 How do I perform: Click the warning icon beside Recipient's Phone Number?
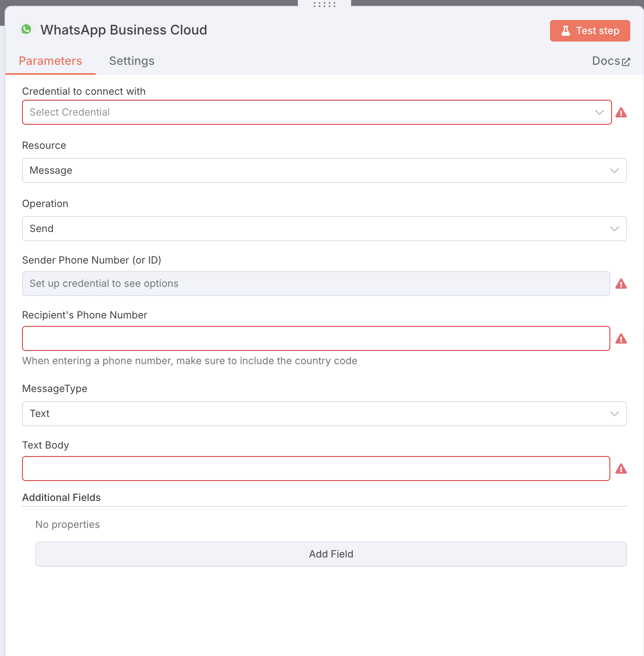click(x=621, y=338)
